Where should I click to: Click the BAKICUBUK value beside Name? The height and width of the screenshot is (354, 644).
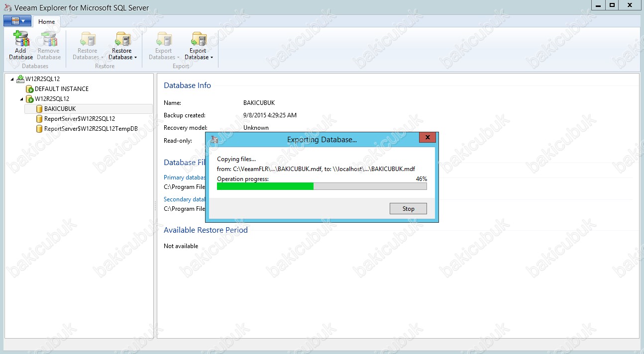(259, 103)
